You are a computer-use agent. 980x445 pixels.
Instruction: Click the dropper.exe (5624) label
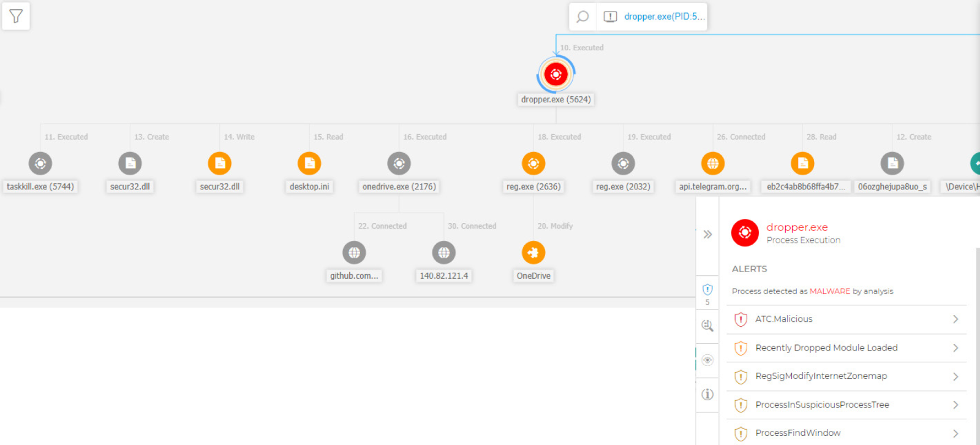pyautogui.click(x=556, y=99)
